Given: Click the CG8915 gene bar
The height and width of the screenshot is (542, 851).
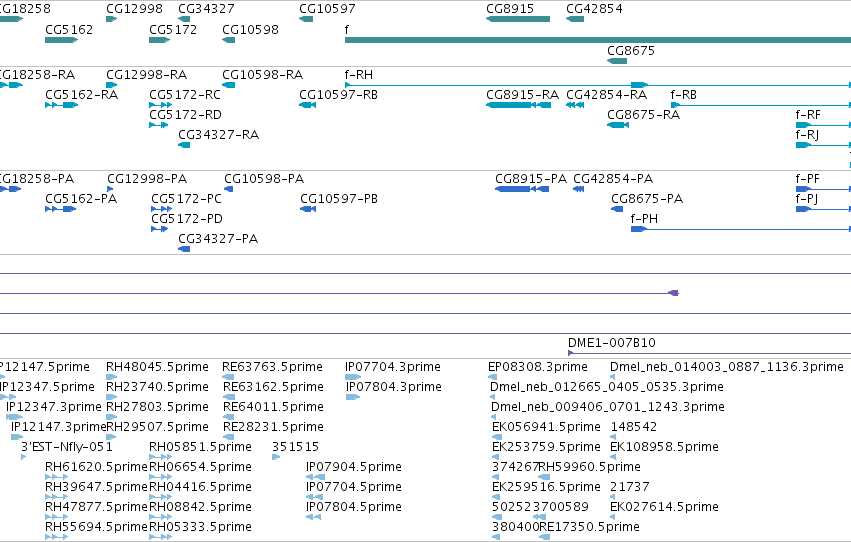Looking at the screenshot, I should [518, 19].
